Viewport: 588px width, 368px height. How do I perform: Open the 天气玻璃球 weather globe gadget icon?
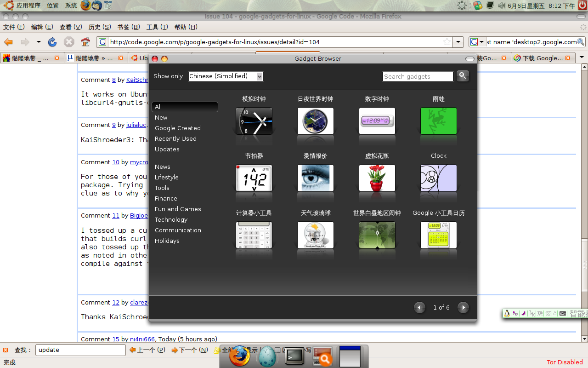[316, 235]
